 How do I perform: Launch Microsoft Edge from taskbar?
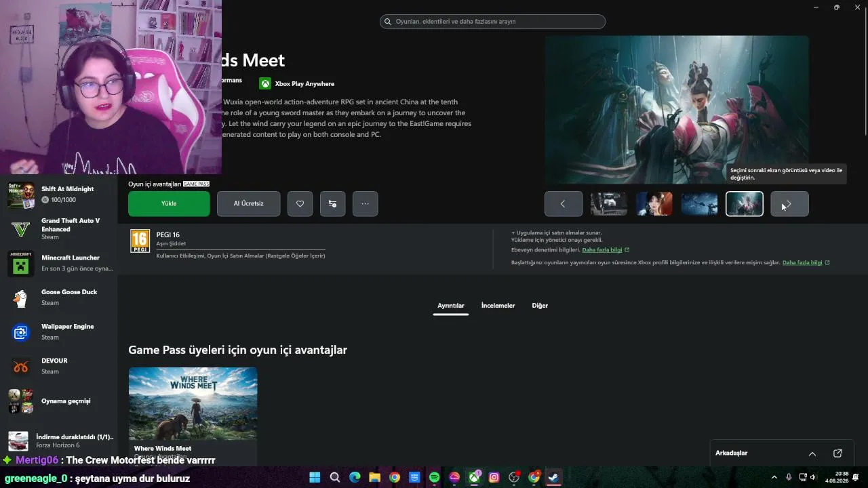[x=355, y=477]
